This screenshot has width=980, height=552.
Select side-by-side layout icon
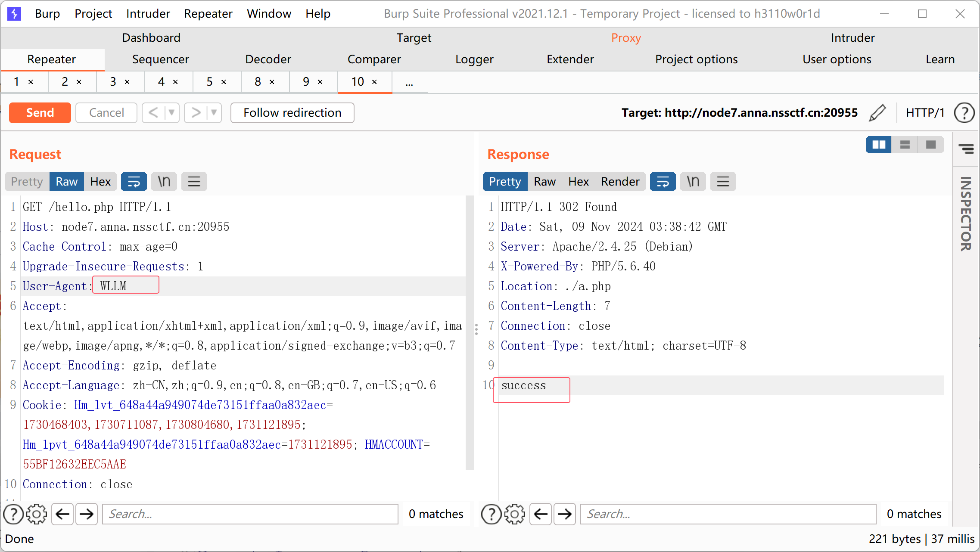tap(879, 145)
